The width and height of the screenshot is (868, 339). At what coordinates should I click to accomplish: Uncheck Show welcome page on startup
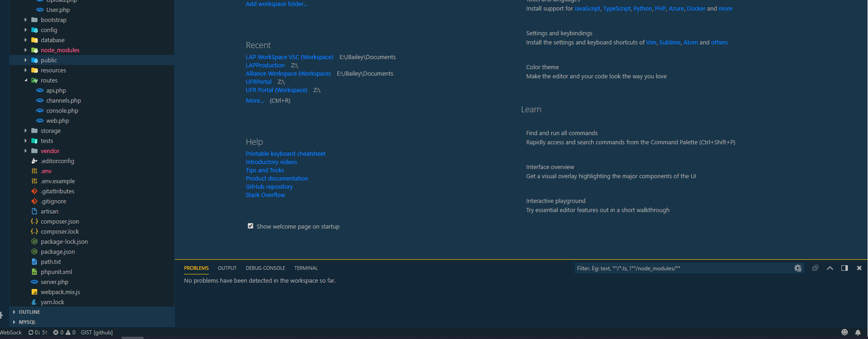tap(250, 226)
